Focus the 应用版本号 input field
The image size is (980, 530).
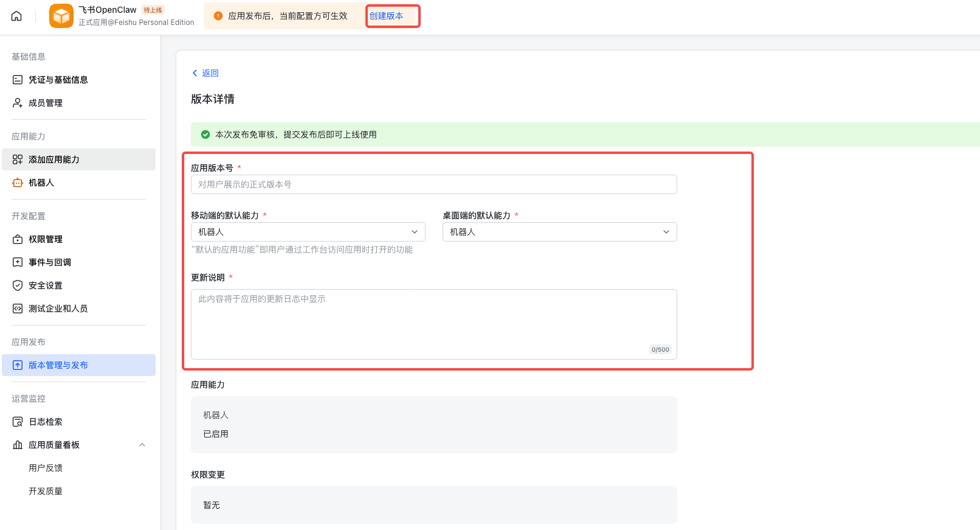point(433,184)
